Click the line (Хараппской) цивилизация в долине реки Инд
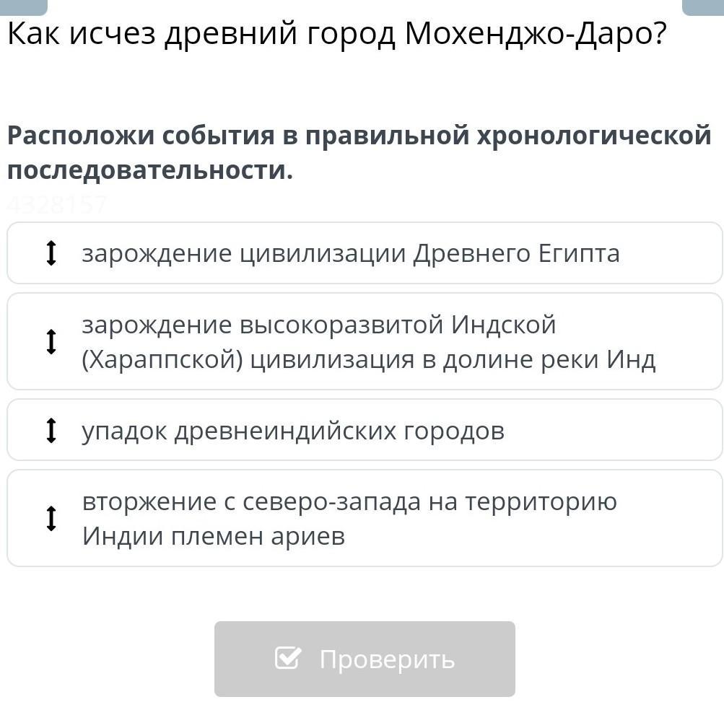 click(x=369, y=360)
